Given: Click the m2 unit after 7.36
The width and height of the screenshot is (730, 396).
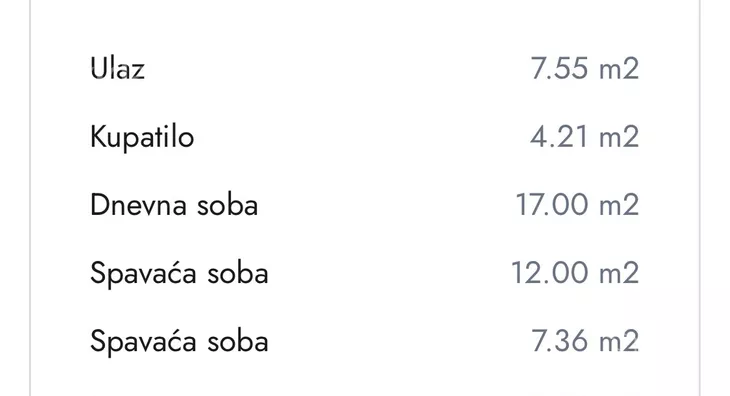Looking at the screenshot, I should click(619, 342).
